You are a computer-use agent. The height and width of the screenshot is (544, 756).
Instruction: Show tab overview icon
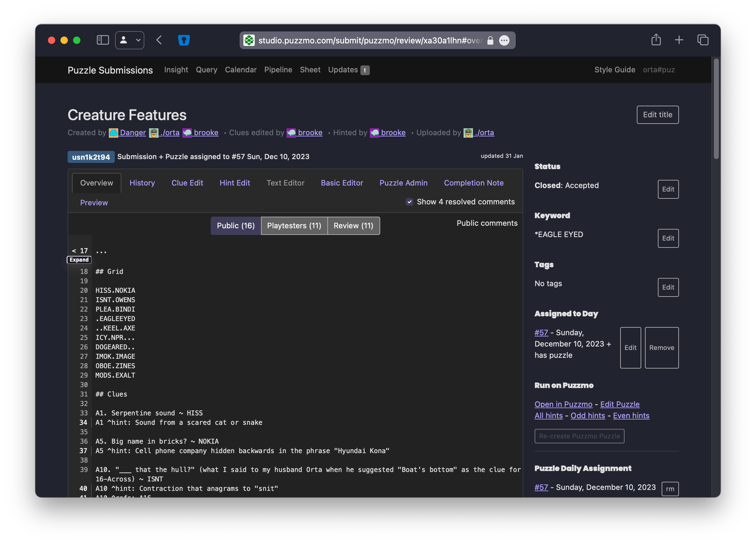click(703, 40)
